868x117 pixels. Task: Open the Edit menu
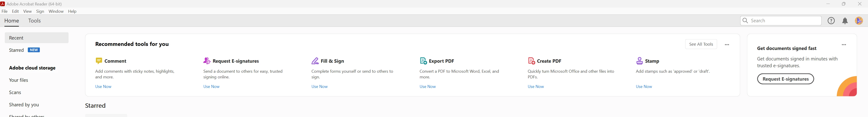16,11
